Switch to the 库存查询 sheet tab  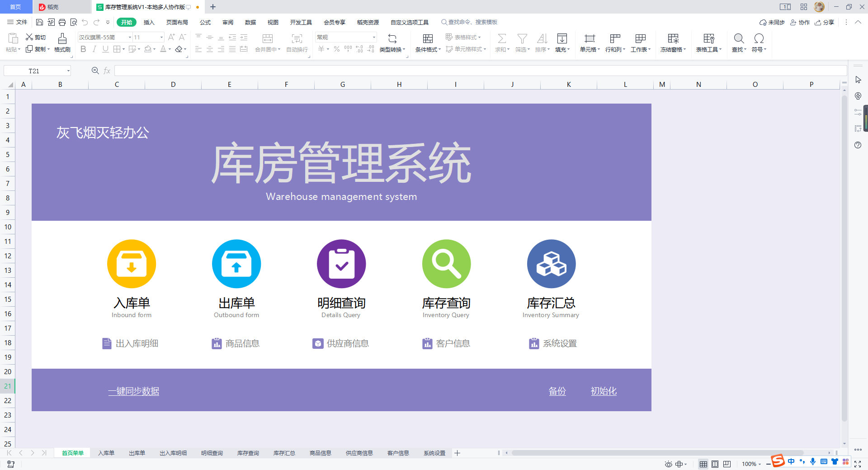[248, 453]
